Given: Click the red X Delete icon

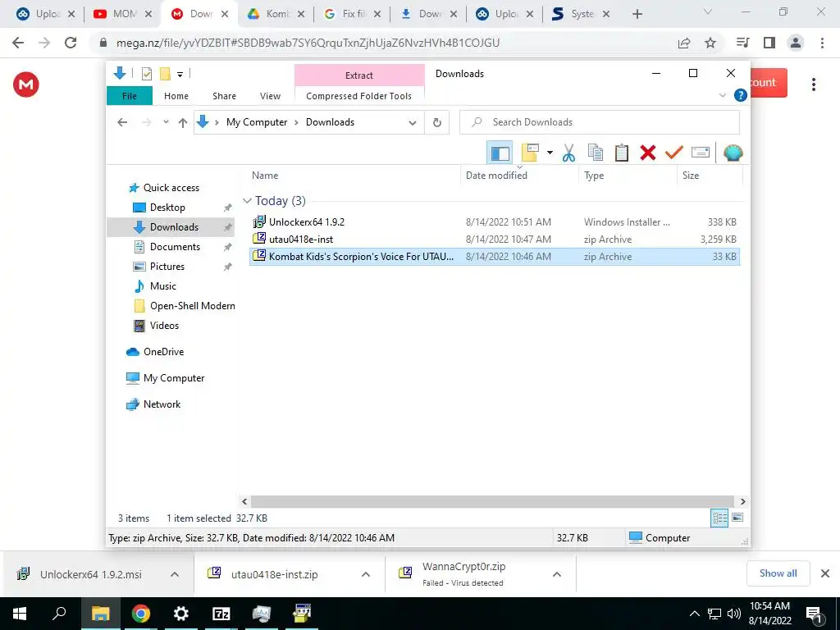Looking at the screenshot, I should [x=648, y=153].
